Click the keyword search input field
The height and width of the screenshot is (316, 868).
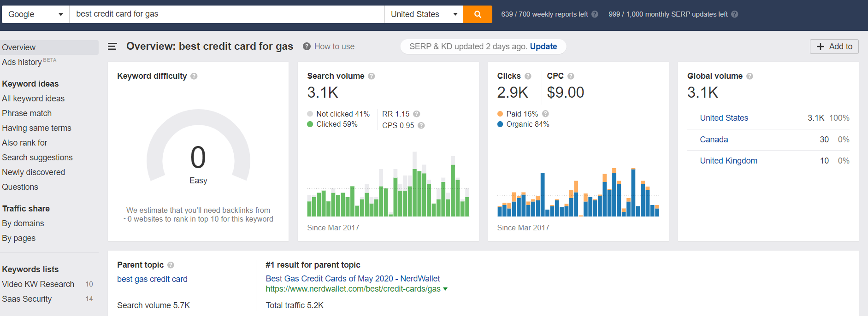(x=227, y=14)
